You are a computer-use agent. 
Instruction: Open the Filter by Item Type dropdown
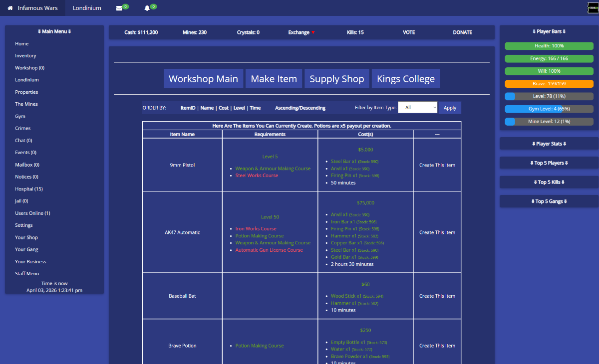[417, 108]
